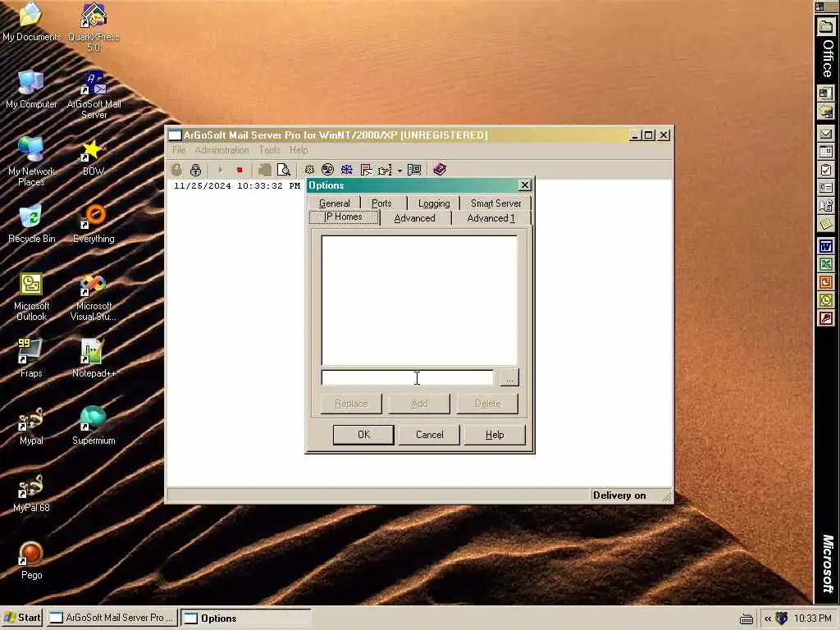Open the Tools menu
Viewport: 840px width, 630px height.
(x=269, y=150)
